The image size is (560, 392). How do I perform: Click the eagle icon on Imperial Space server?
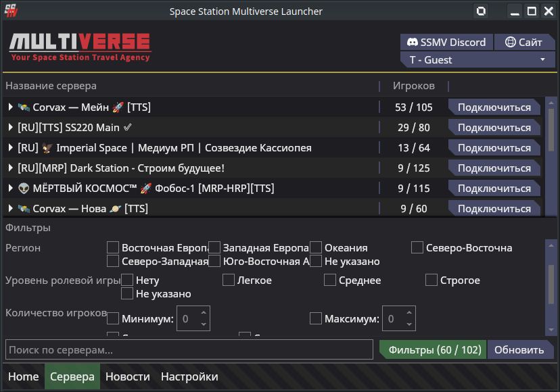tap(47, 147)
